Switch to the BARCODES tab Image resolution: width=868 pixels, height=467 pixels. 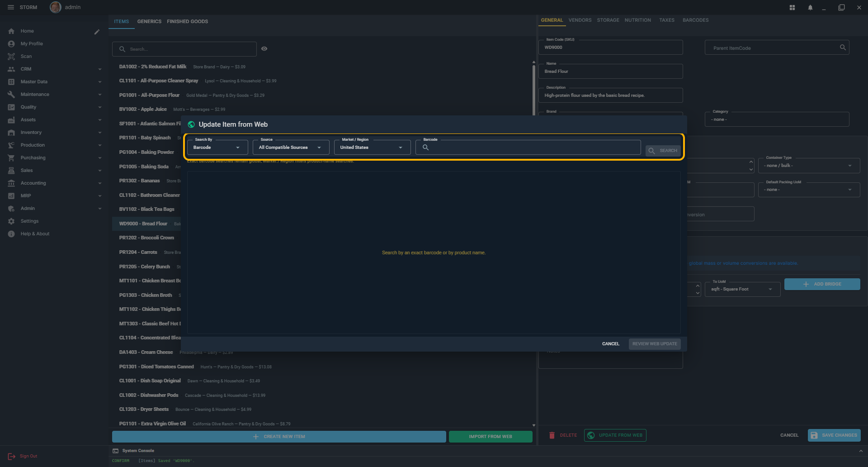click(x=695, y=20)
